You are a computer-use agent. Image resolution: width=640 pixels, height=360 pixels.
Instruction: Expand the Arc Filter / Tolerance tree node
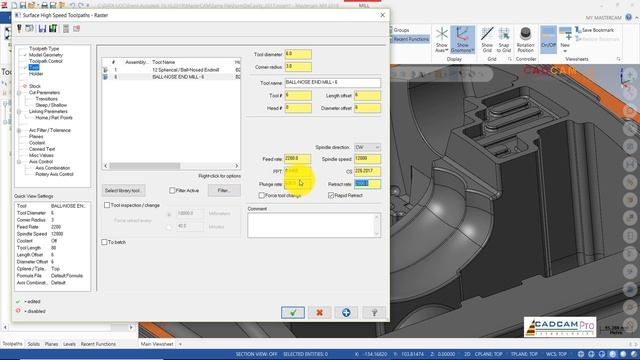tap(19, 130)
